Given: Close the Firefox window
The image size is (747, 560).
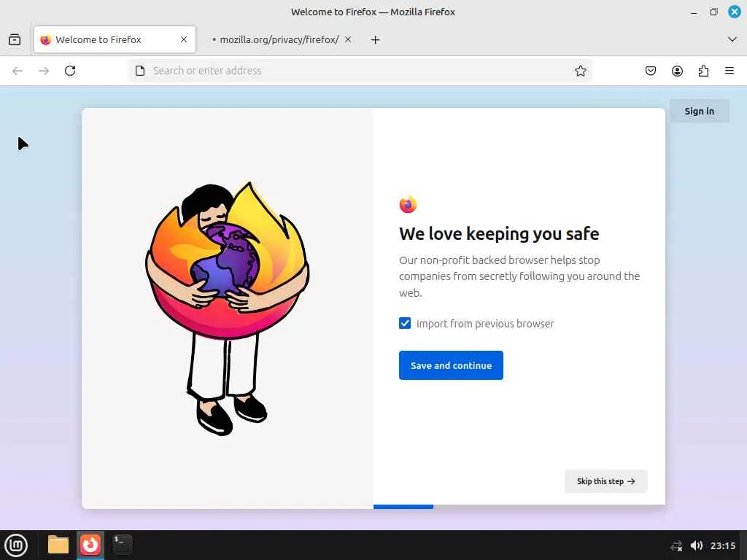Looking at the screenshot, I should (x=734, y=12).
